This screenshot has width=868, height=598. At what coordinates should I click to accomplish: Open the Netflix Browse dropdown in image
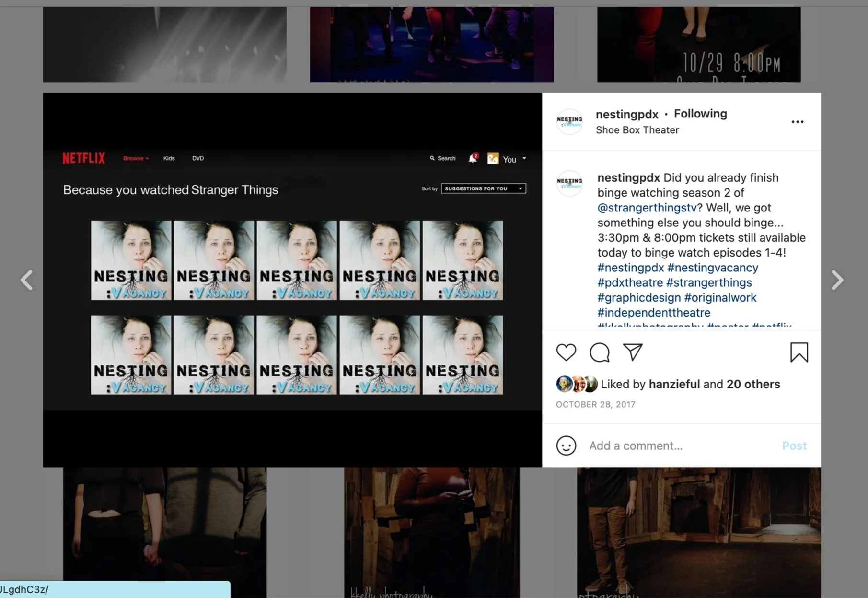(136, 158)
